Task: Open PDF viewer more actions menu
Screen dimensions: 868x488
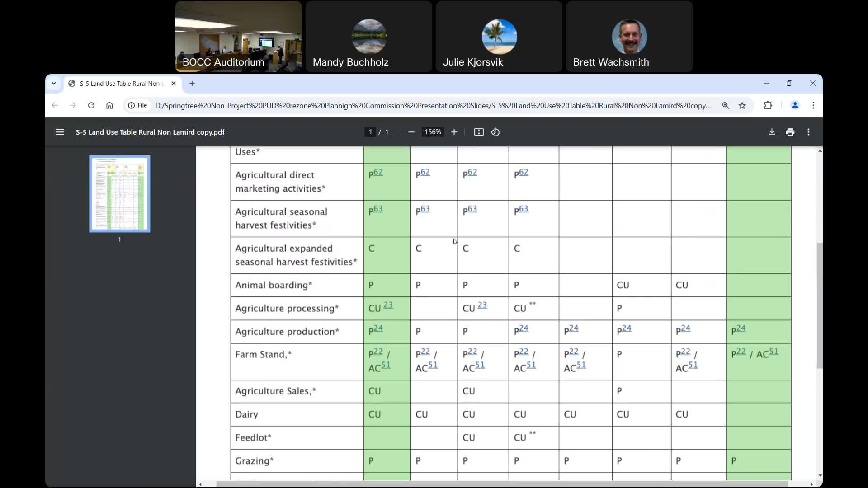Action: [809, 132]
